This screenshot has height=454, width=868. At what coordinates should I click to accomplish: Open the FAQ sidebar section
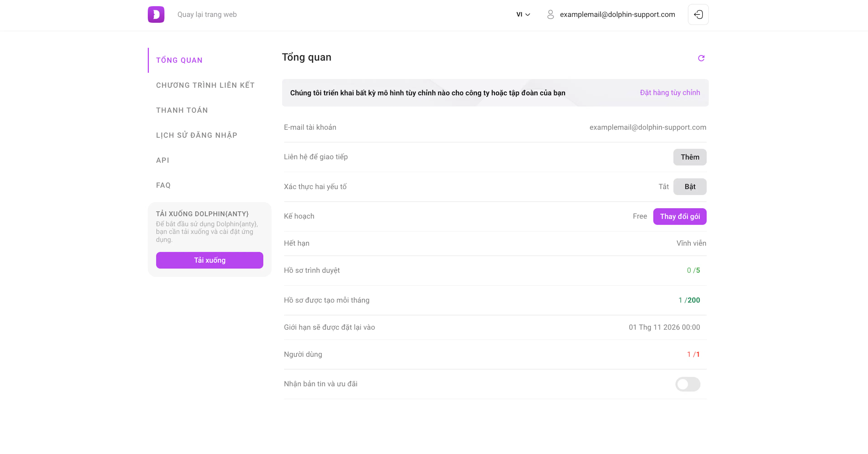click(163, 185)
